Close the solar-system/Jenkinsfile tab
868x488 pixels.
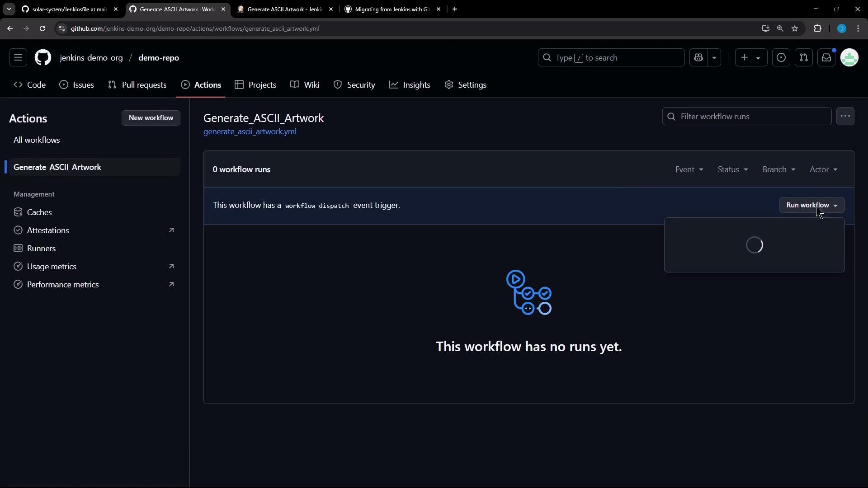point(115,9)
